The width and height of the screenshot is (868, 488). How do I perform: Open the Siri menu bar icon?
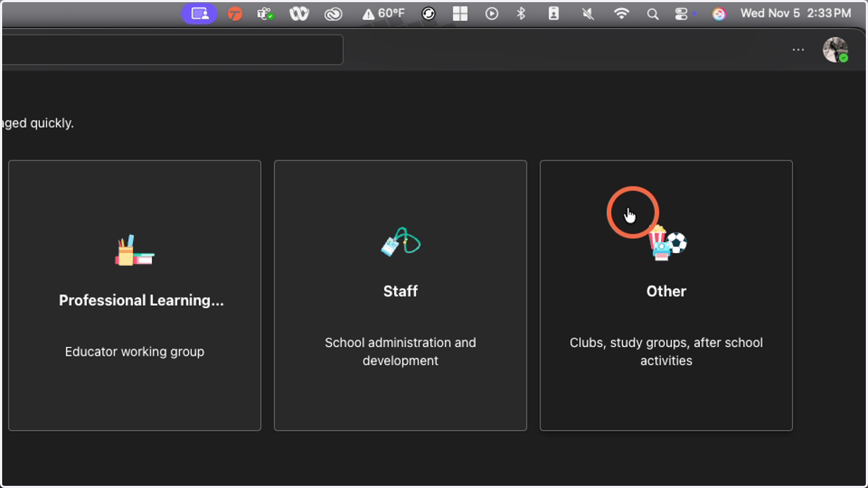click(718, 14)
